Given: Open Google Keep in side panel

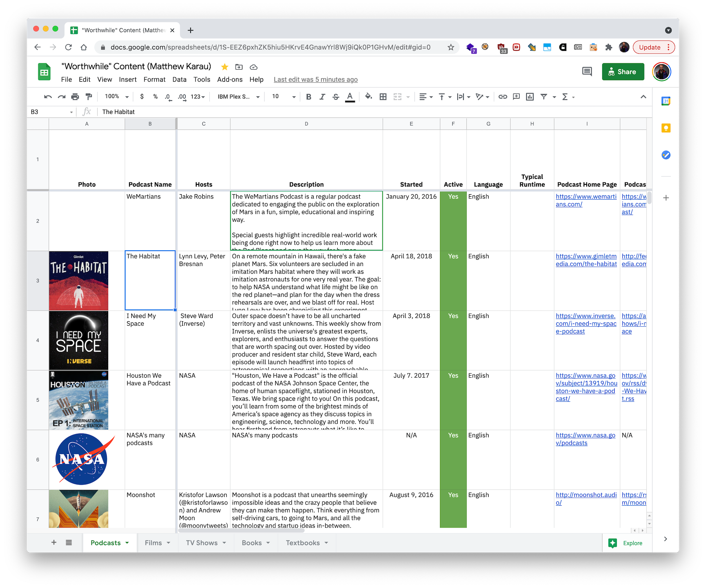Looking at the screenshot, I should coord(666,128).
